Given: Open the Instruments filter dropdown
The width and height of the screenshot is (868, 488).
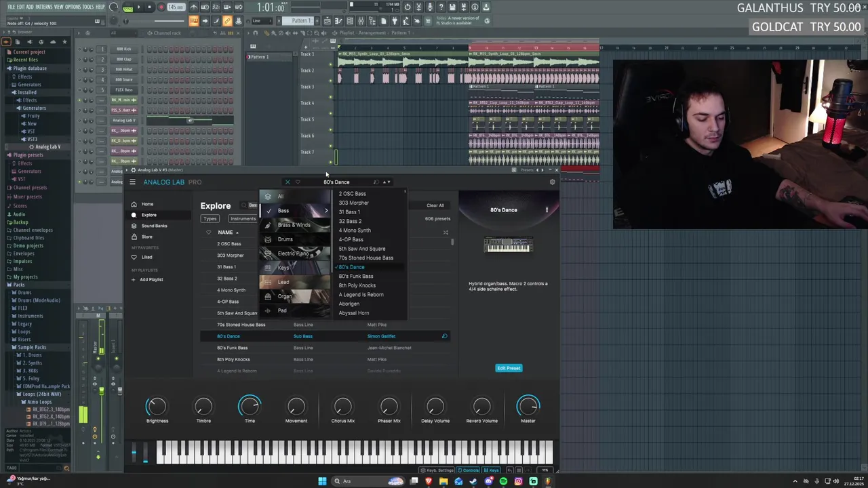Looking at the screenshot, I should point(243,219).
